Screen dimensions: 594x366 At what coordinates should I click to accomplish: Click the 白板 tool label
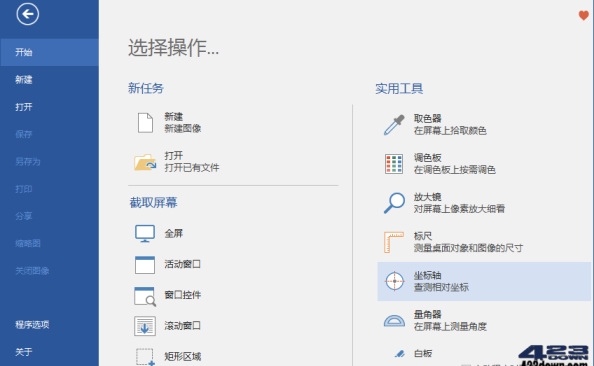pos(423,353)
